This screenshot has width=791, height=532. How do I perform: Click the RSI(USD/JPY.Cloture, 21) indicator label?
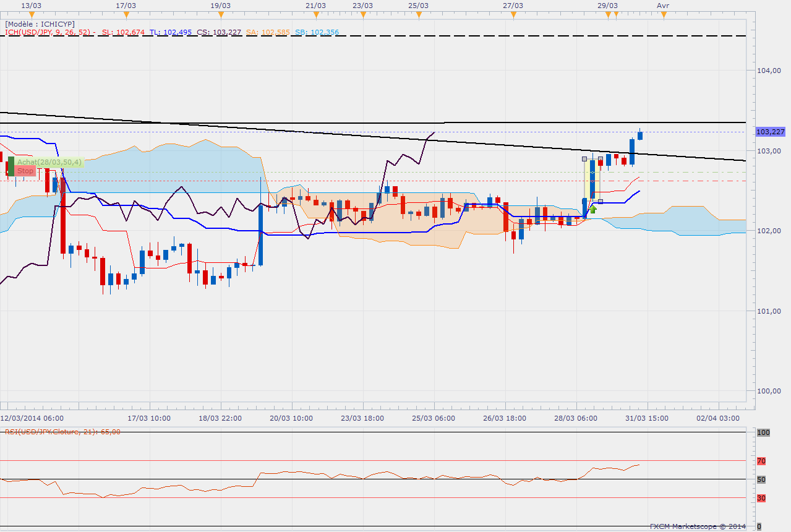point(61,432)
